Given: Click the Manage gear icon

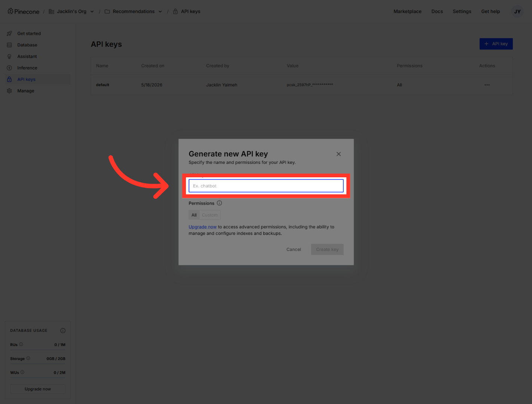Looking at the screenshot, I should coord(9,91).
